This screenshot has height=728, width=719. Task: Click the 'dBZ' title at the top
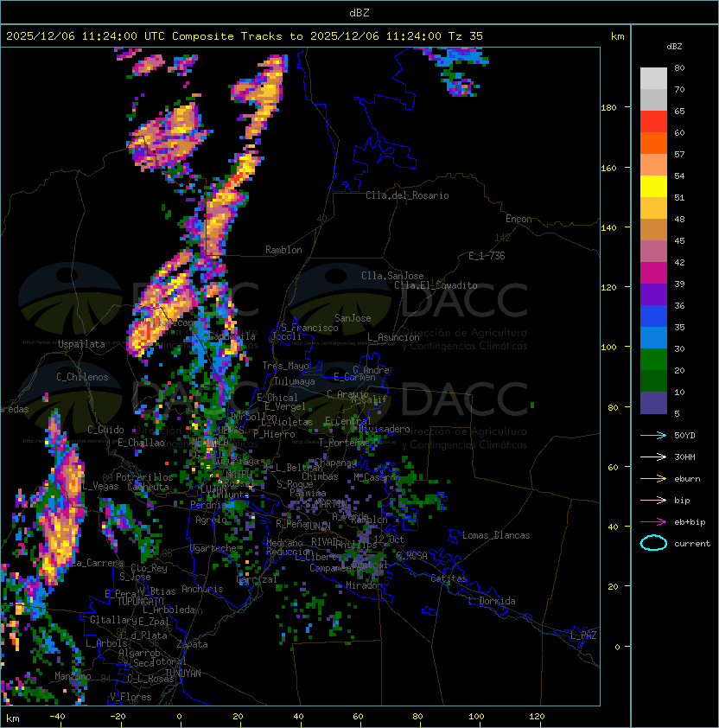(x=359, y=13)
